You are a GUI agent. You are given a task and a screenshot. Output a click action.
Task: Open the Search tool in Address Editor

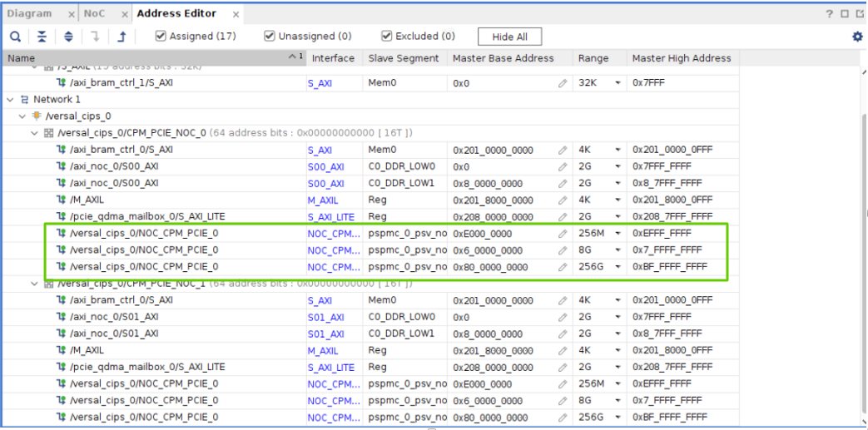[16, 37]
